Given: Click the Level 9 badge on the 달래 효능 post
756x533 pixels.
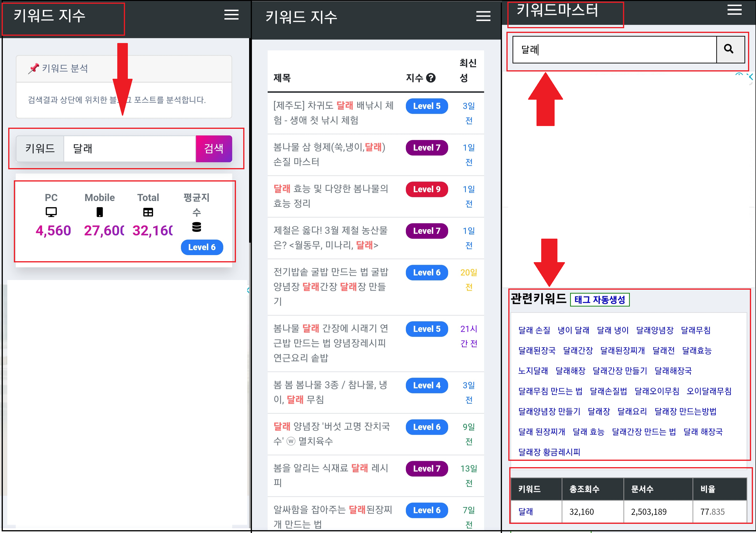Looking at the screenshot, I should [x=427, y=189].
